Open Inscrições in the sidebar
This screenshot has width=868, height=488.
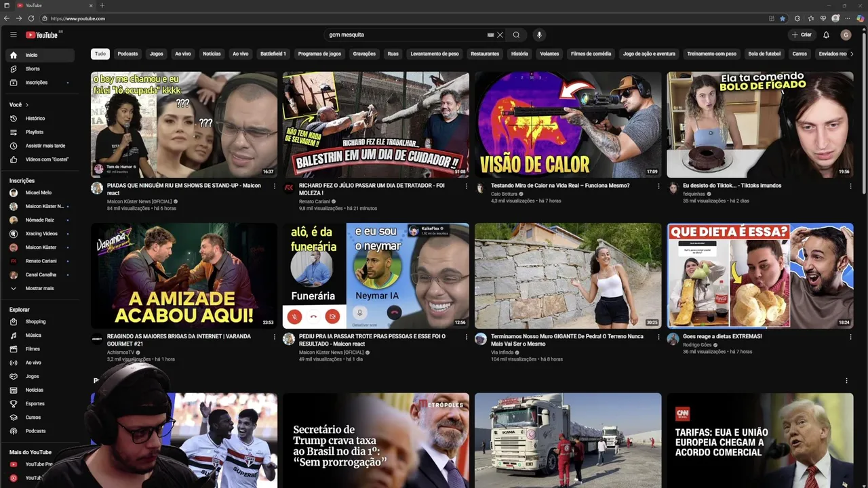pyautogui.click(x=40, y=83)
